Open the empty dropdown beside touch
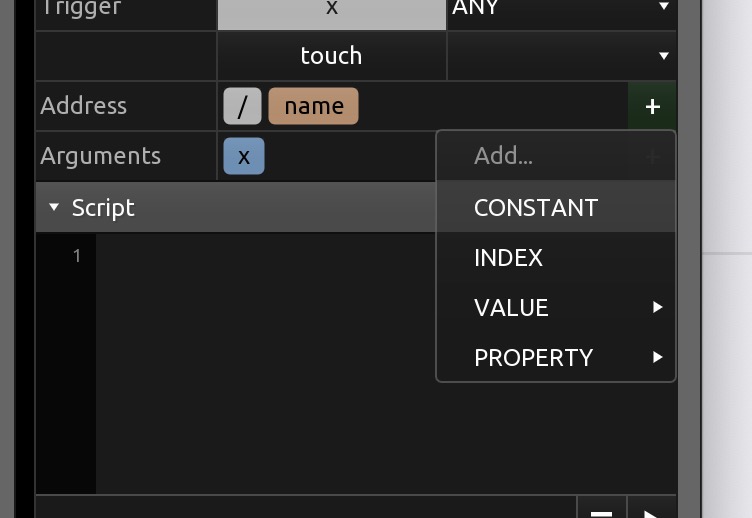This screenshot has height=518, width=752. [x=560, y=56]
